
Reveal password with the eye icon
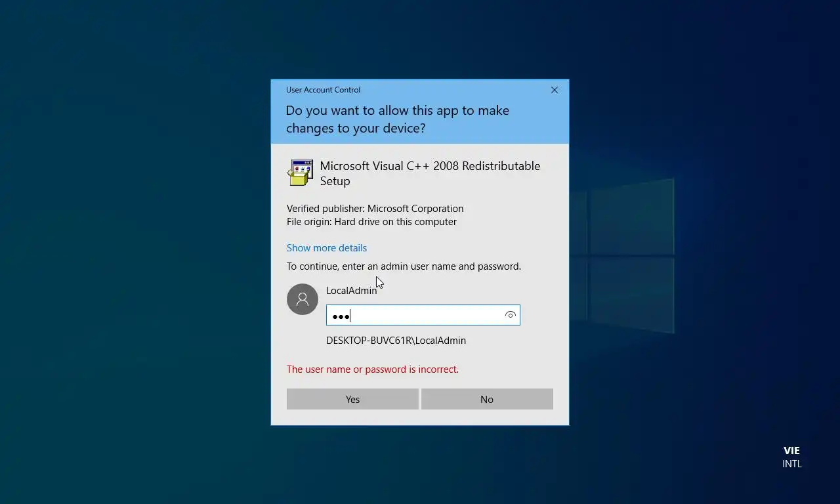510,315
